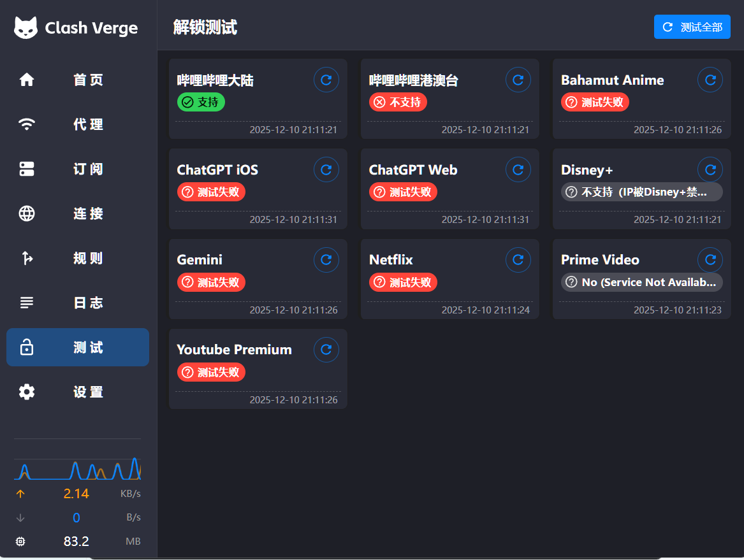Retest Youtube Premium availability

326,349
